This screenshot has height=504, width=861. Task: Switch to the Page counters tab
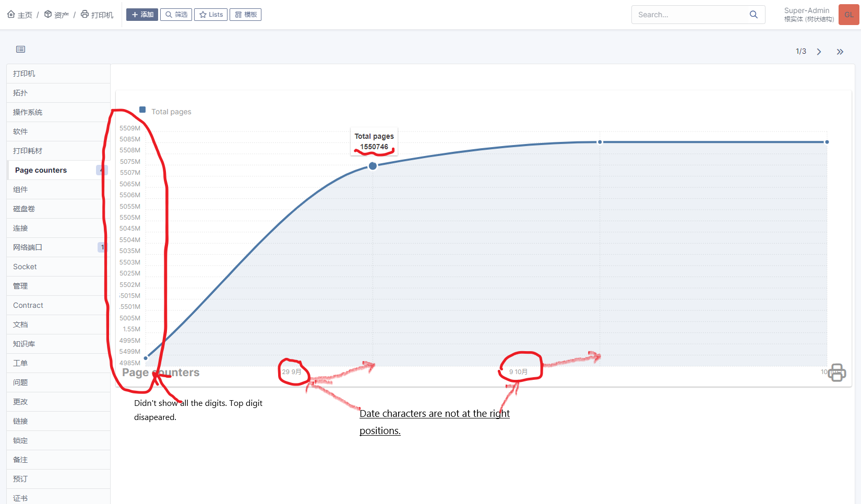click(x=41, y=170)
